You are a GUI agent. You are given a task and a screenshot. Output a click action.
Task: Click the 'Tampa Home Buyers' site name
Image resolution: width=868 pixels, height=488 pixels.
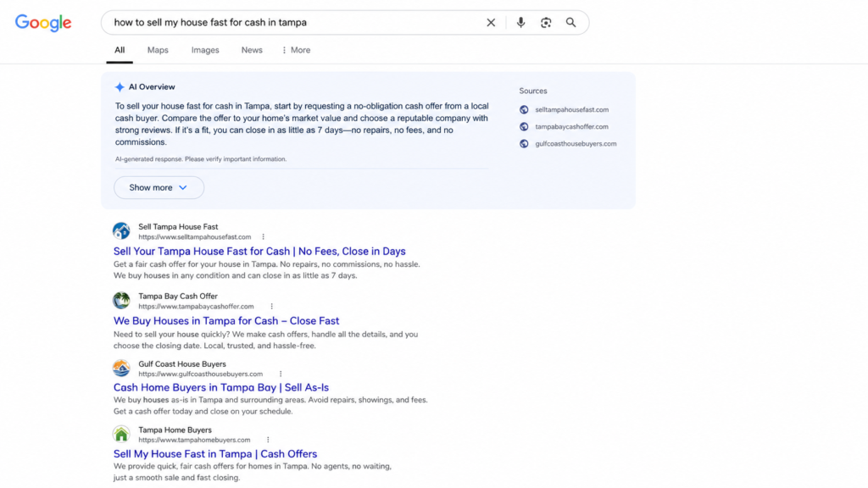175,430
